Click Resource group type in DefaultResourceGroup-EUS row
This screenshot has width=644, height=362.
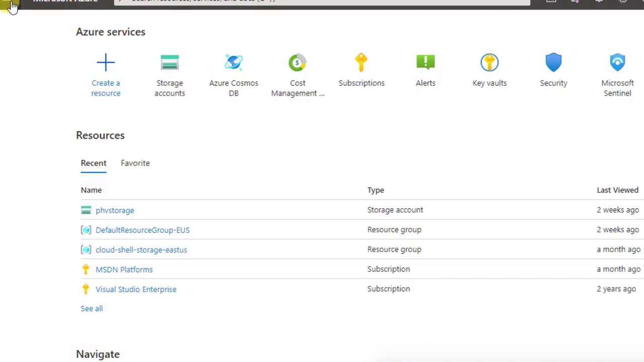point(394,229)
